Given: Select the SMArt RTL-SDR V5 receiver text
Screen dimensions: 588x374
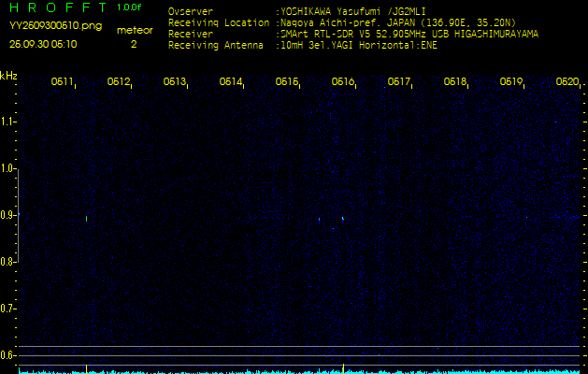Looking at the screenshot, I should click(409, 35).
